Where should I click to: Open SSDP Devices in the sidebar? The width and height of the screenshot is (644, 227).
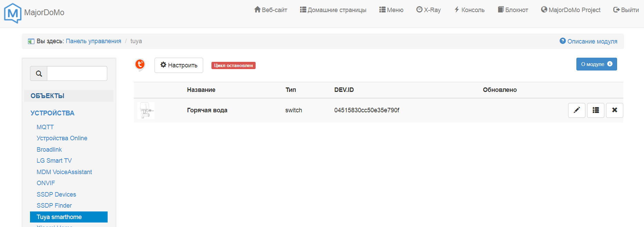(57, 195)
